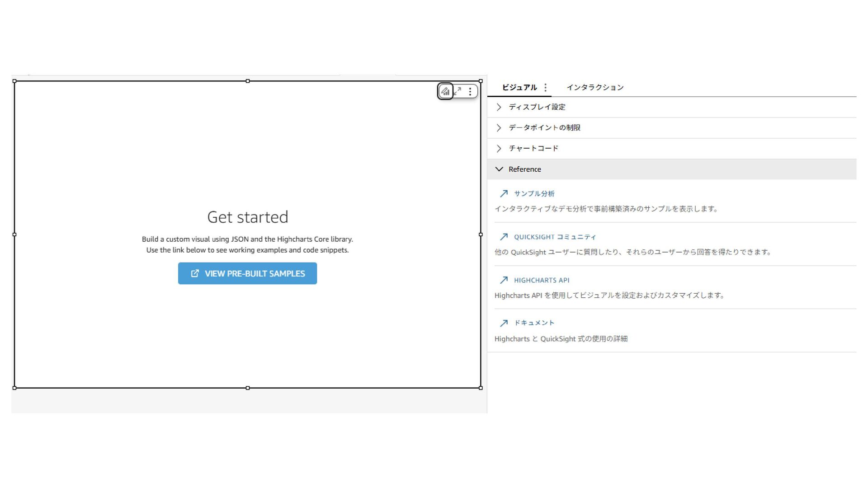Screen dimensions: 868x488
Task: Click the right-middle resize handle of visual
Action: tap(481, 235)
